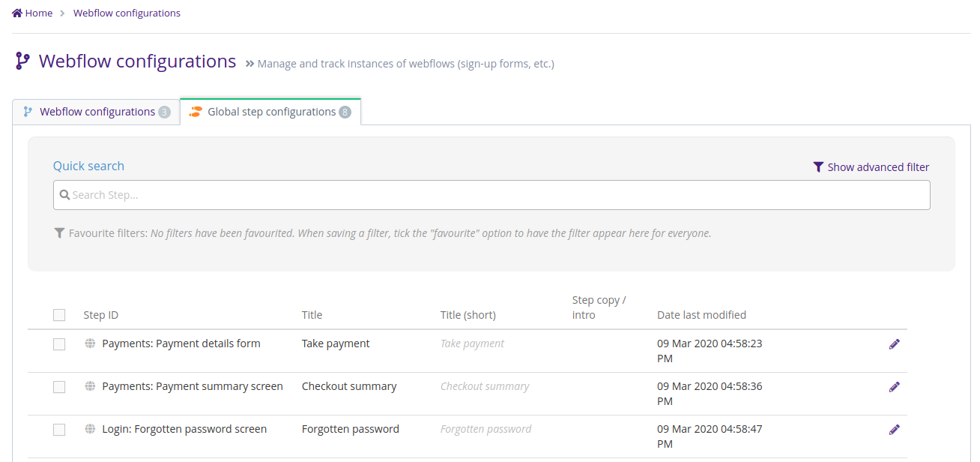Viewport: 980px width, 462px height.
Task: Edit Payment details form with pencil icon
Action: 894,344
